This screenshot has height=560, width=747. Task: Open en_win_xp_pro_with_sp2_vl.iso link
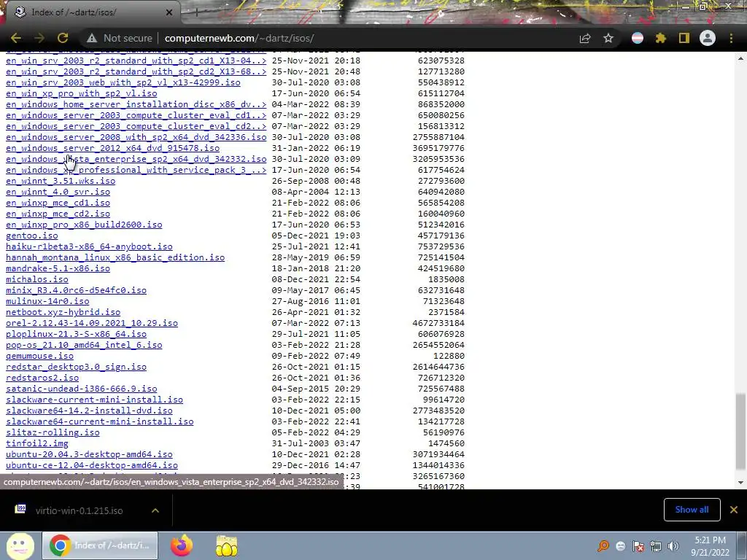(82, 93)
